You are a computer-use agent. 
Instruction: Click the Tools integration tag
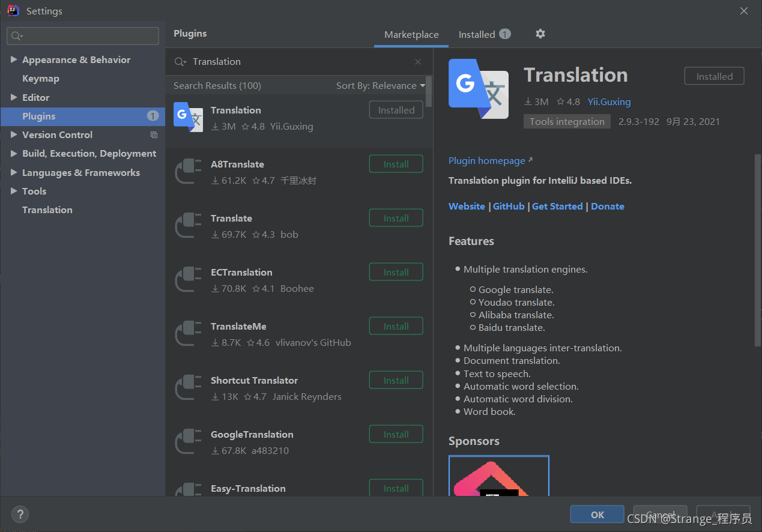click(x=567, y=121)
